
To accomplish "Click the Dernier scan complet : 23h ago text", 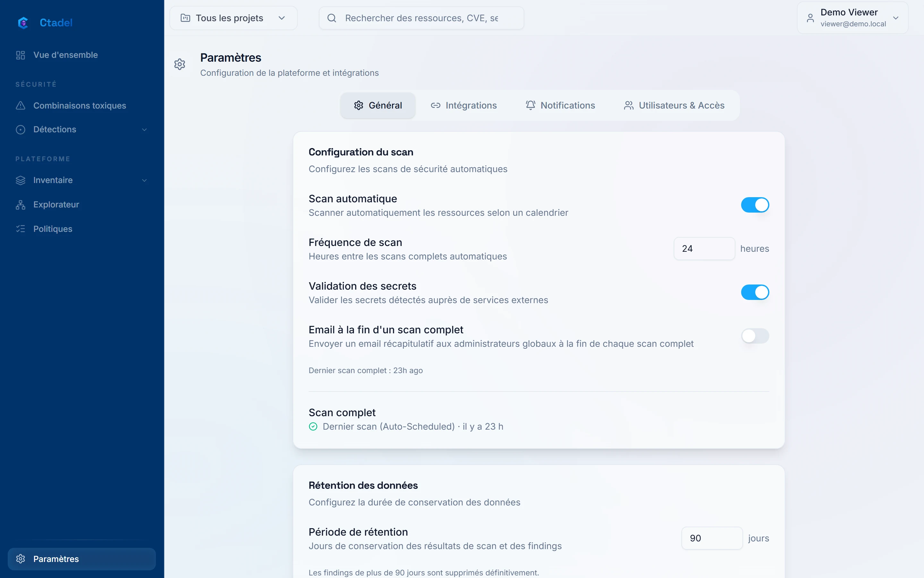I will [x=366, y=371].
